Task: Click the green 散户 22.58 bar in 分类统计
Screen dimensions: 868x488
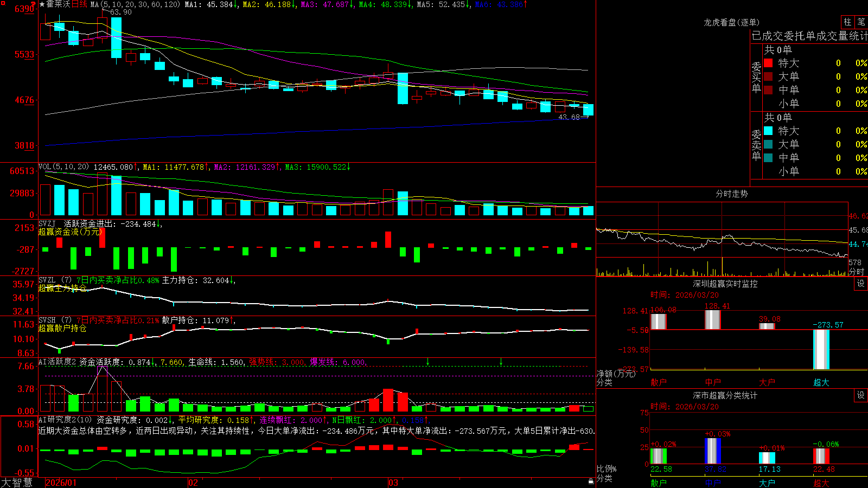Action: point(658,456)
